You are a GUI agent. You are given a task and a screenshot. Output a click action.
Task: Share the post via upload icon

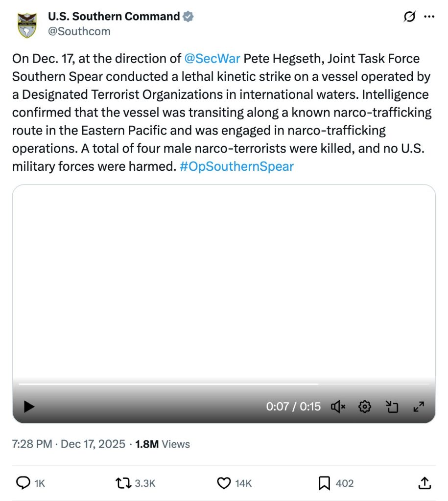425,483
